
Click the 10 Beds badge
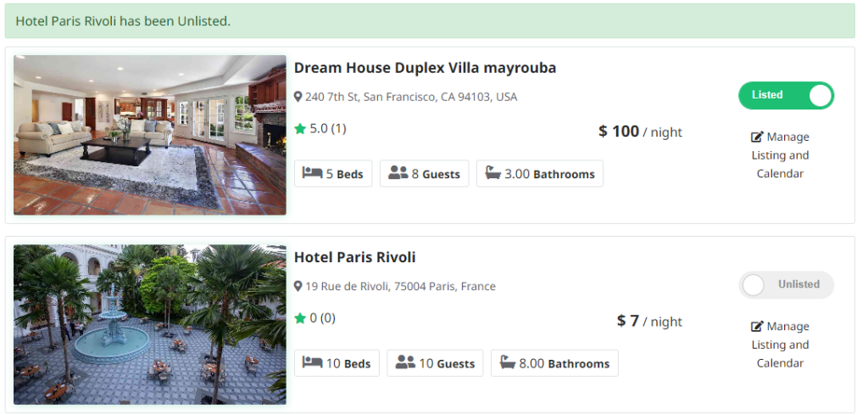pyautogui.click(x=337, y=363)
